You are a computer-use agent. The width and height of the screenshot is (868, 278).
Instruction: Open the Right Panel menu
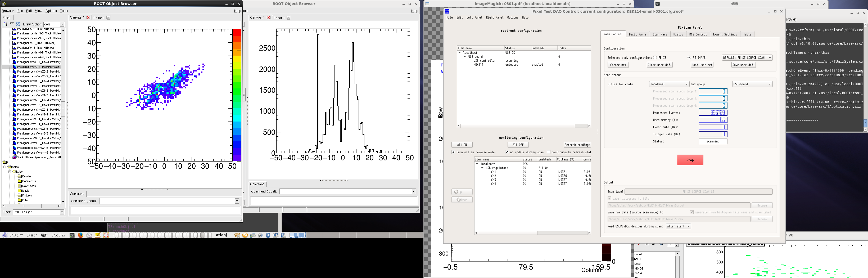point(494,17)
